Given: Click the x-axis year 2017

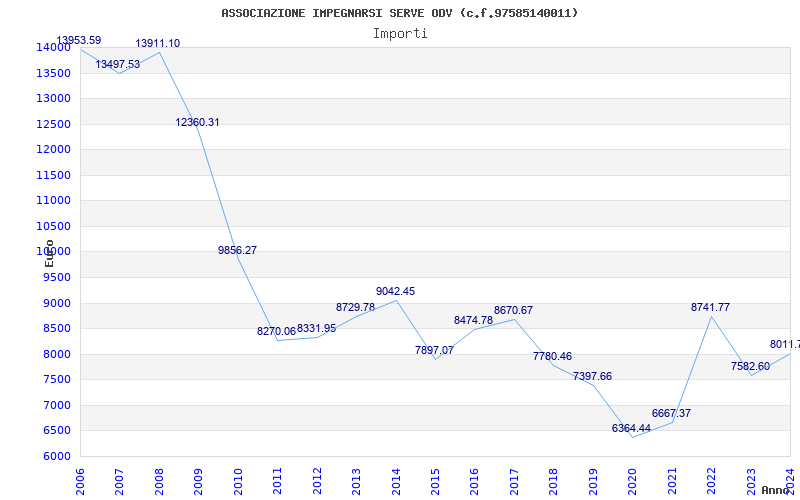Looking at the screenshot, I should pyautogui.click(x=514, y=482).
